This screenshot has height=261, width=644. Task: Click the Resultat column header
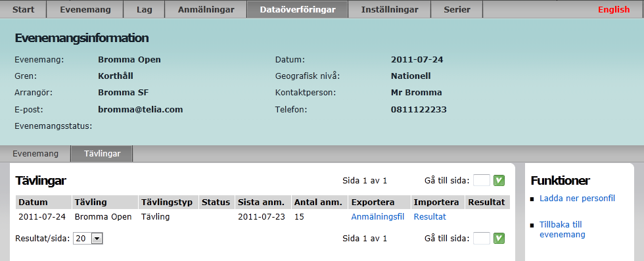click(x=488, y=202)
